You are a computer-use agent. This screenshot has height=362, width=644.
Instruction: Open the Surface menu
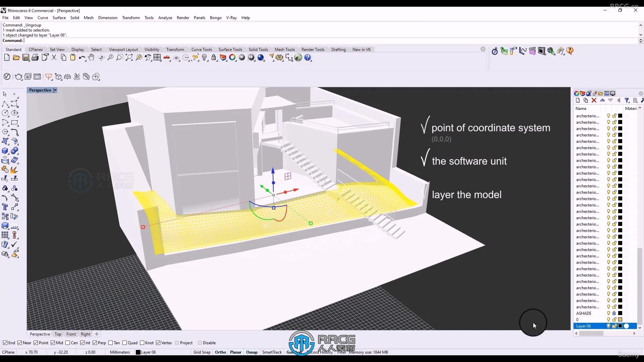coord(59,18)
